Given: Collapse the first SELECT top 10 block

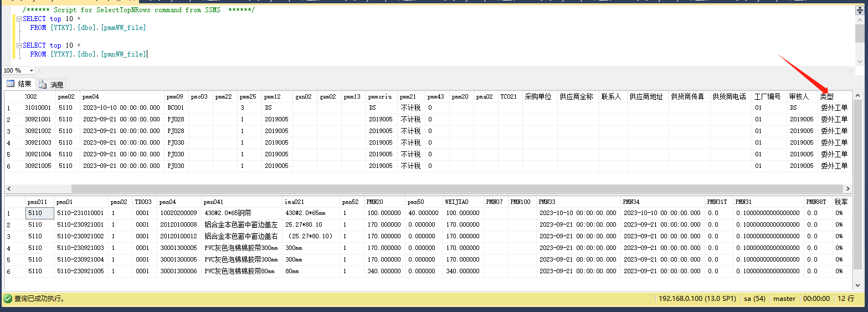Looking at the screenshot, I should pyautogui.click(x=18, y=19).
